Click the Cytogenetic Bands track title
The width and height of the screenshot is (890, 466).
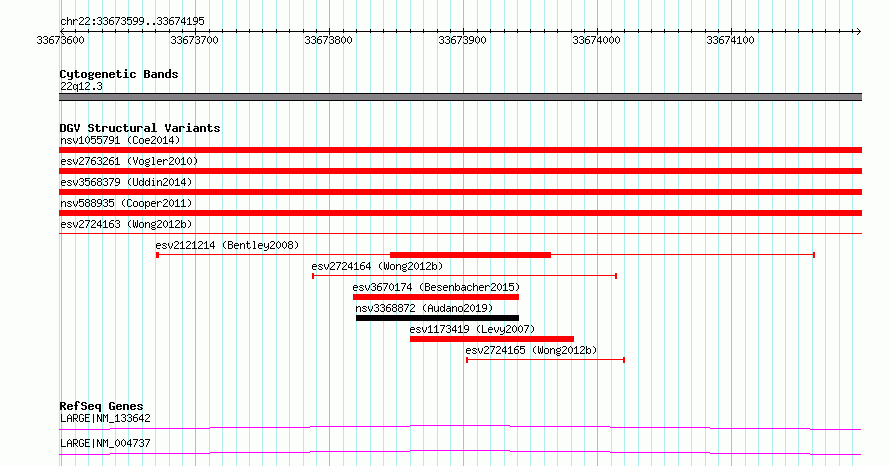119,74
